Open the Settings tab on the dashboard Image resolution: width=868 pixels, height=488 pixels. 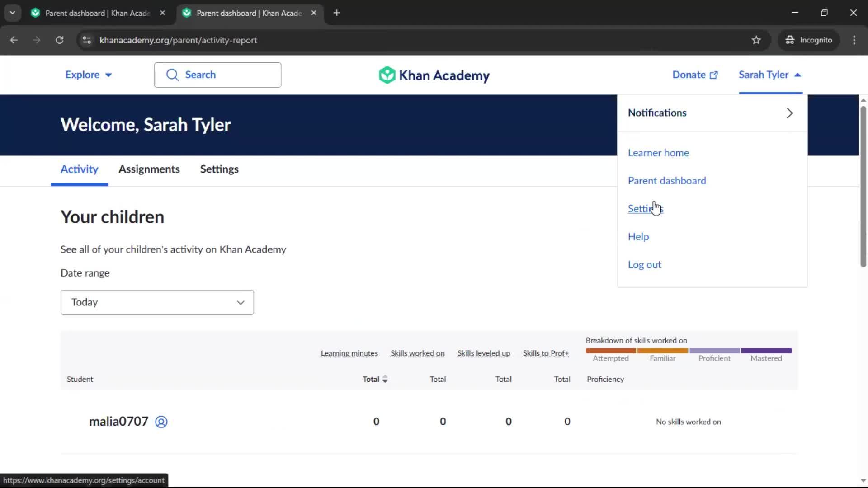click(x=219, y=169)
